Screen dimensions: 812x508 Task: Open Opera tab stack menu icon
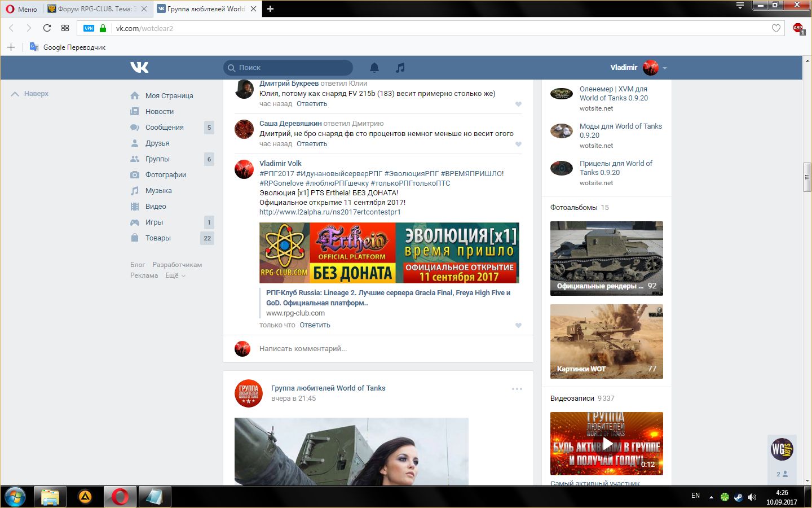coord(740,6)
